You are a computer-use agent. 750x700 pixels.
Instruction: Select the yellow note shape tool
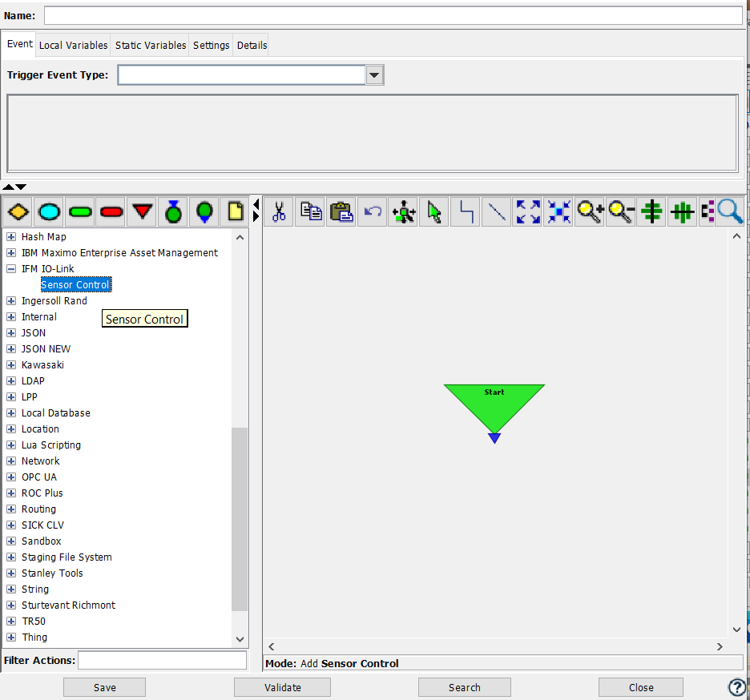[235, 211]
